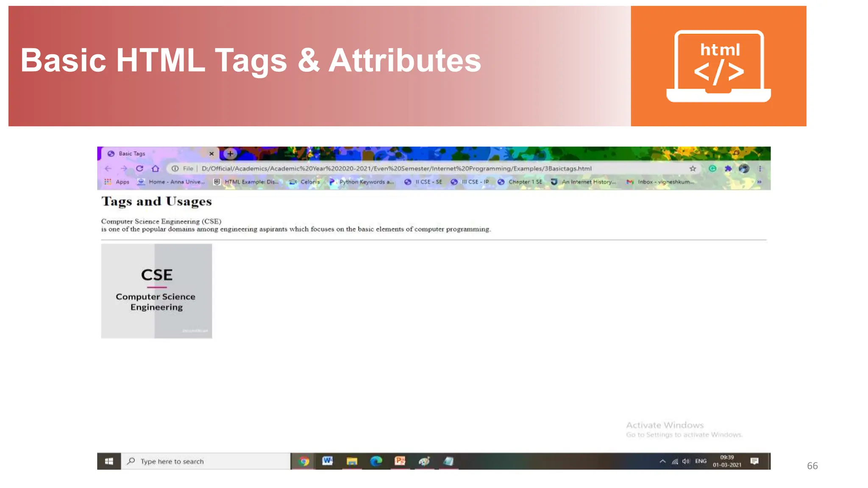This screenshot has width=868, height=488.
Task: Restore down the Chrome window
Action: pyautogui.click(x=737, y=153)
